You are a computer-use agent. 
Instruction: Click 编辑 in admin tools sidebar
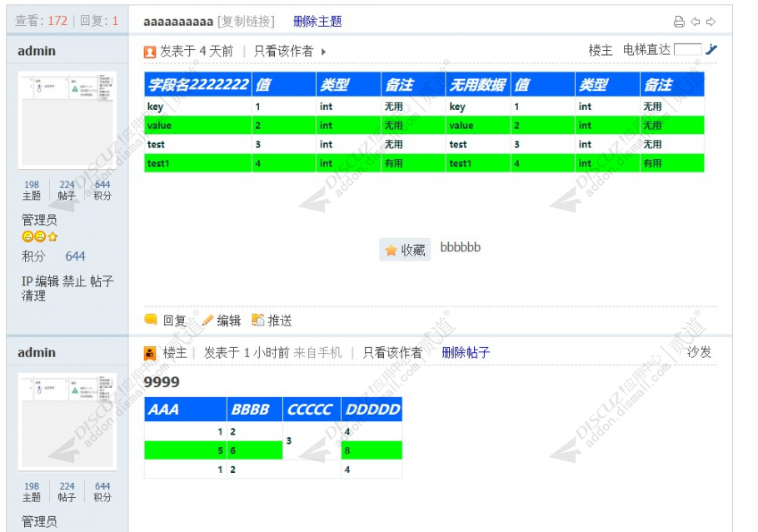pyautogui.click(x=47, y=281)
